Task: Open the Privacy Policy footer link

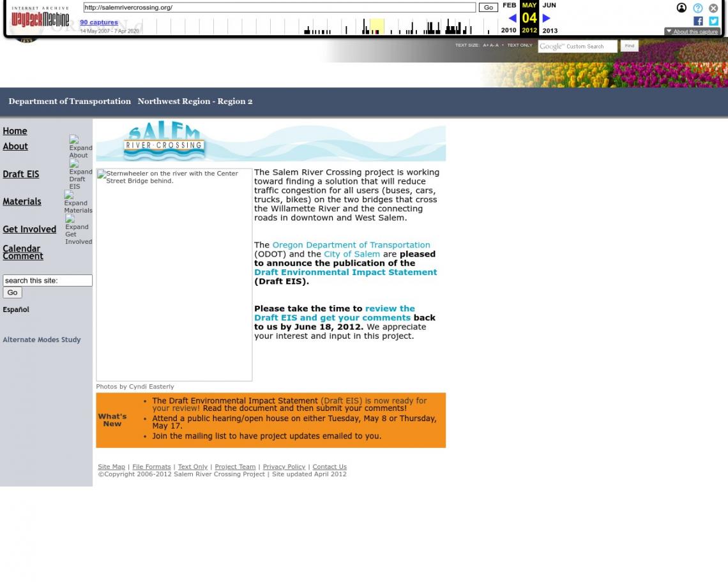Action: [284, 467]
